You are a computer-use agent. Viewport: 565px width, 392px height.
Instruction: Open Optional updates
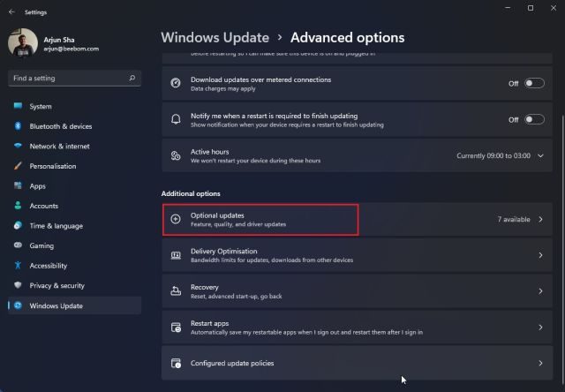357,219
